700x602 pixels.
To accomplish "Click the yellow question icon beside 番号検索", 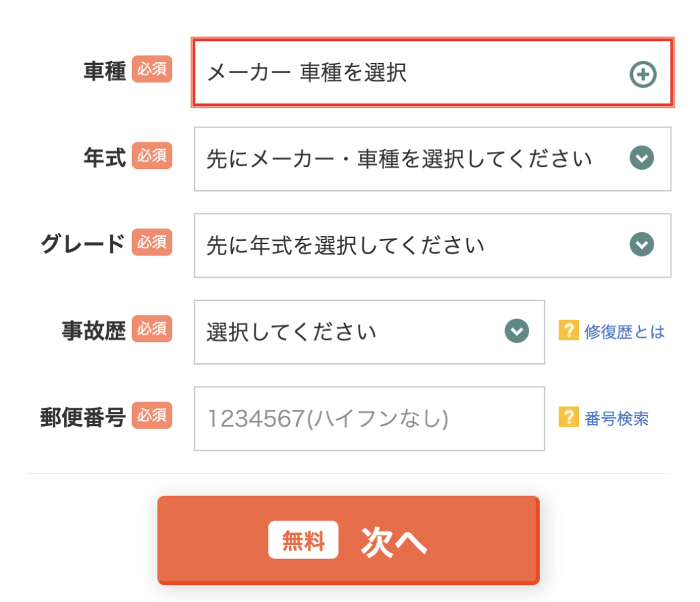I will click(569, 417).
